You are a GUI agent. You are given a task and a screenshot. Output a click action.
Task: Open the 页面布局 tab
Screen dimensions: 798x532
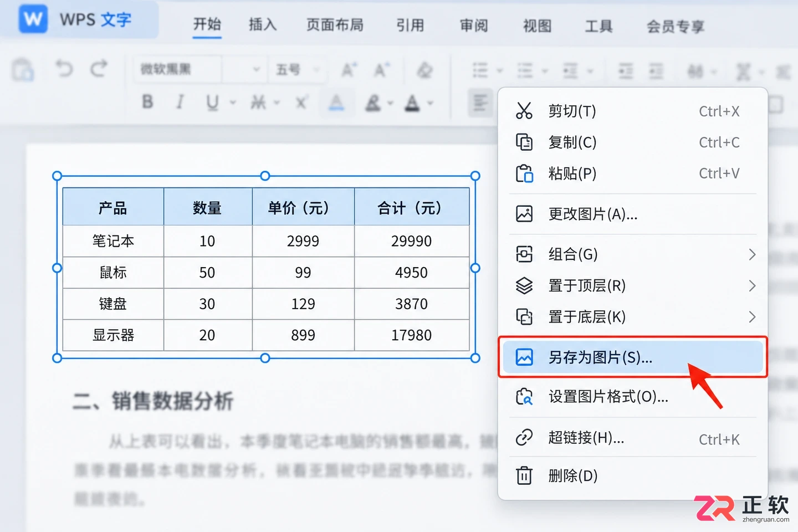335,25
